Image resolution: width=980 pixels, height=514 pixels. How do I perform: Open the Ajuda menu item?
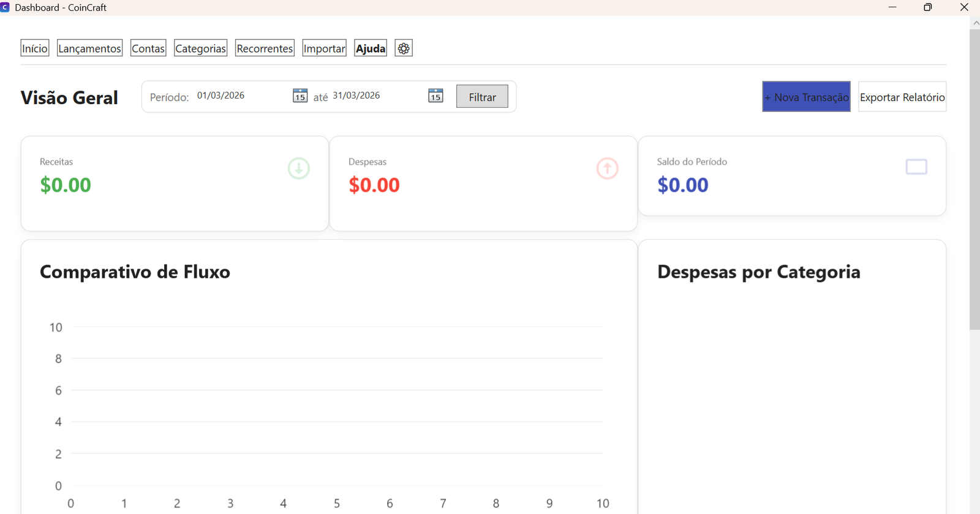coord(371,48)
